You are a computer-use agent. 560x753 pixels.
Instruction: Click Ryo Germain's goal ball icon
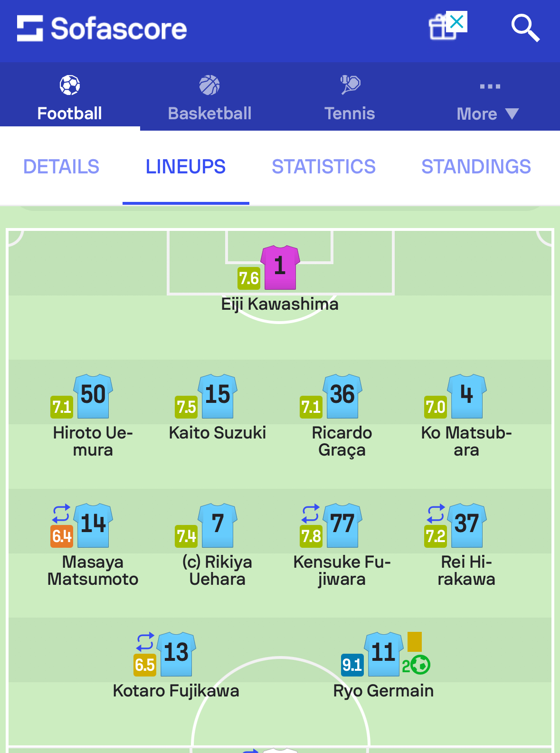420,665
